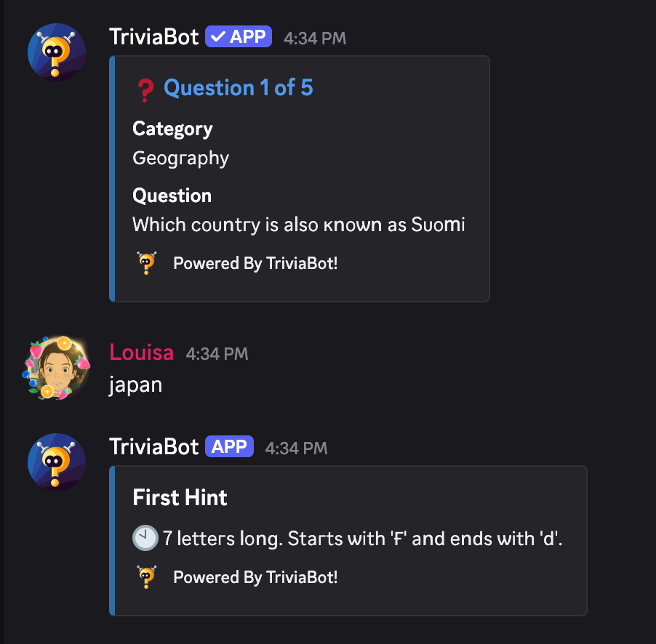Click the red question mark emoji in the embed title
Viewport: 656px width, 644px height.
[145, 89]
